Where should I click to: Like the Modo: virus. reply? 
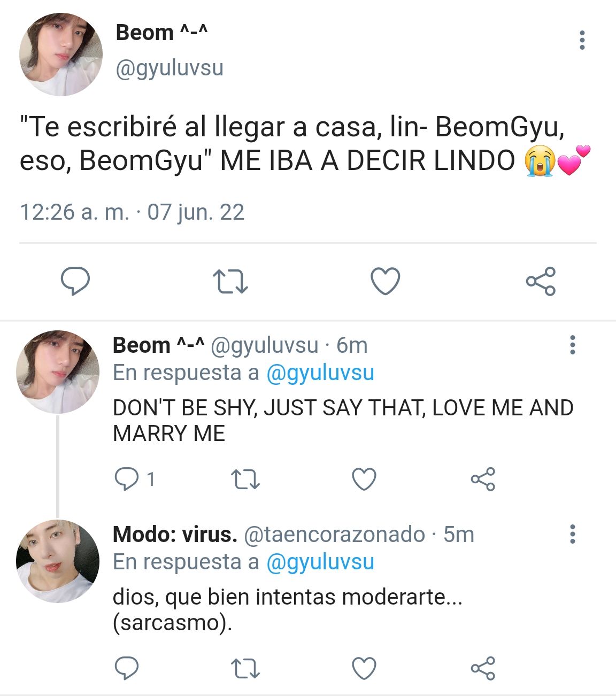pyautogui.click(x=364, y=668)
